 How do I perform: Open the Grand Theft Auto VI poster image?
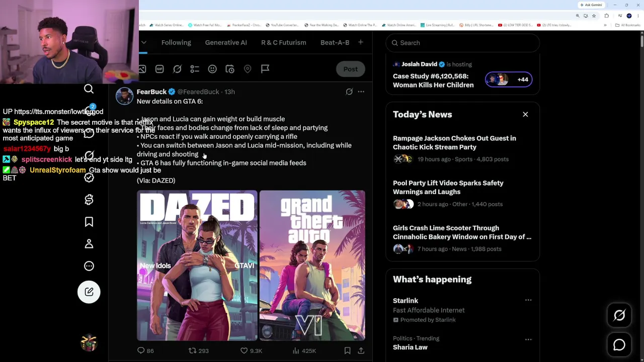point(312,265)
